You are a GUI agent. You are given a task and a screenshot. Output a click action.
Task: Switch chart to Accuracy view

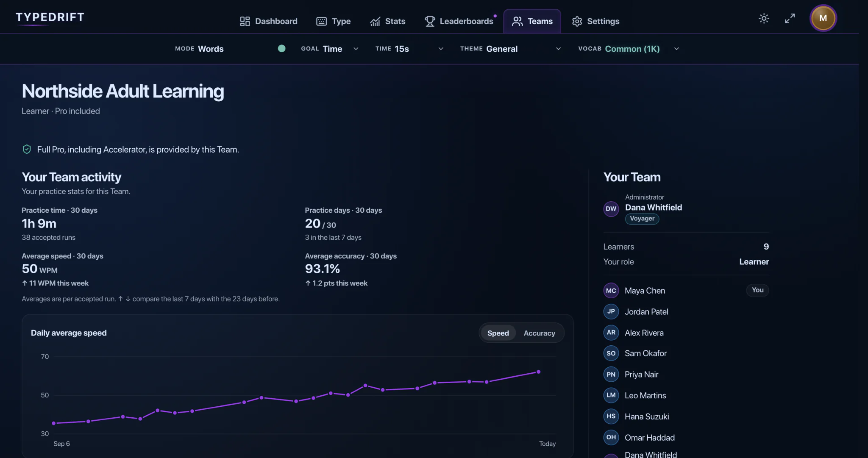(x=539, y=333)
